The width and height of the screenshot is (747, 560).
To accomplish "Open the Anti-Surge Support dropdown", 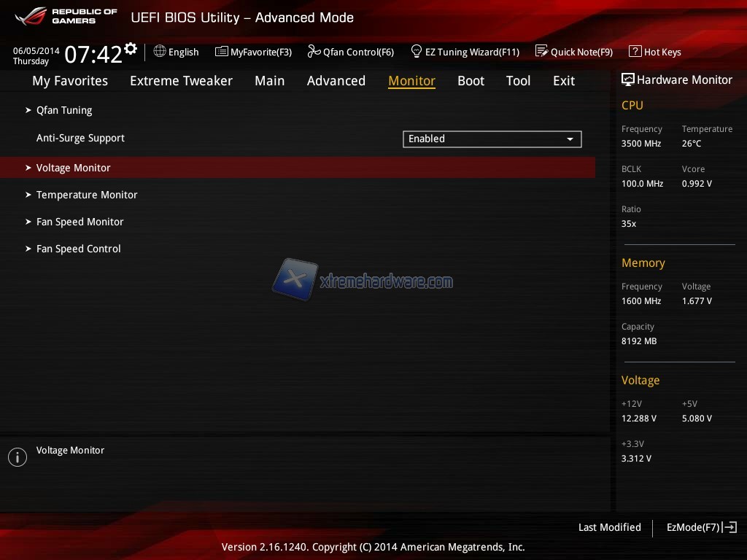I will (492, 139).
